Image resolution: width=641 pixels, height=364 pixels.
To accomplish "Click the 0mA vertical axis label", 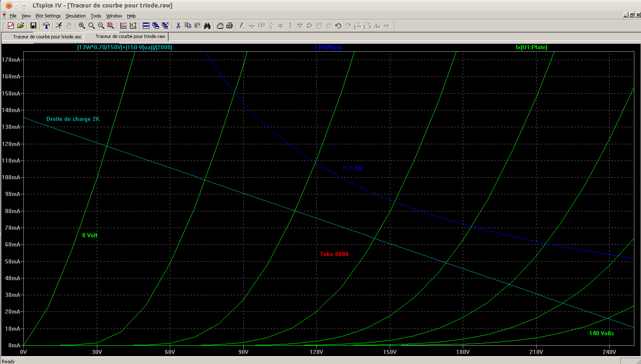I will [14, 345].
